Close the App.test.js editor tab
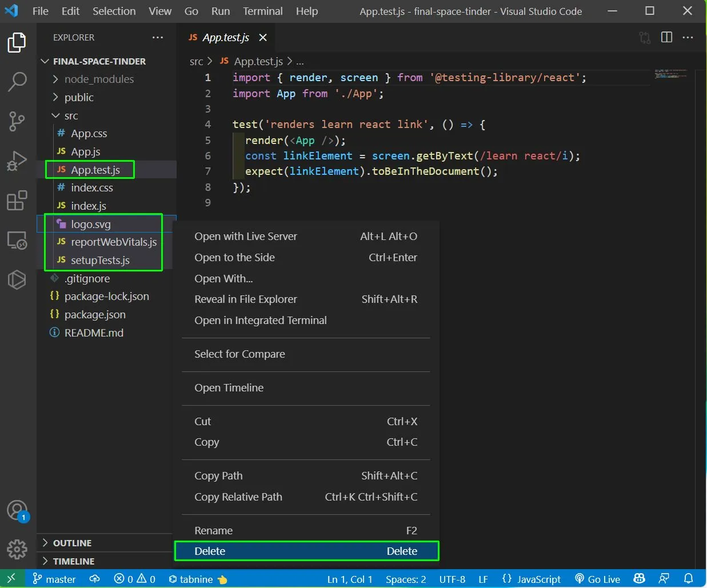 pyautogui.click(x=263, y=38)
